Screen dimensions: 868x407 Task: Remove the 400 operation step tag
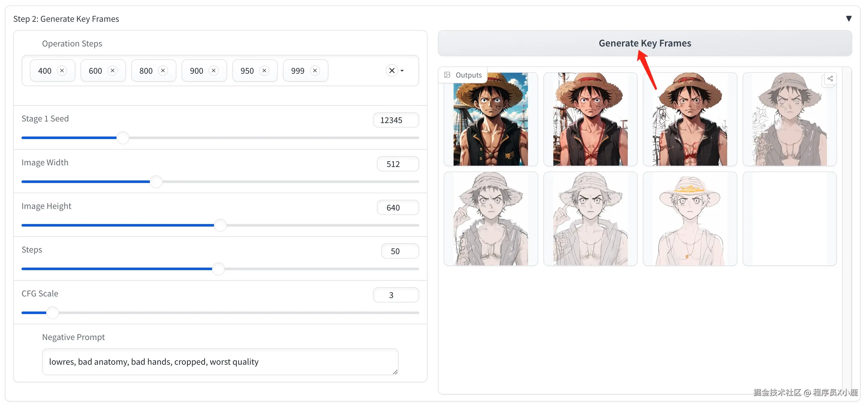62,71
